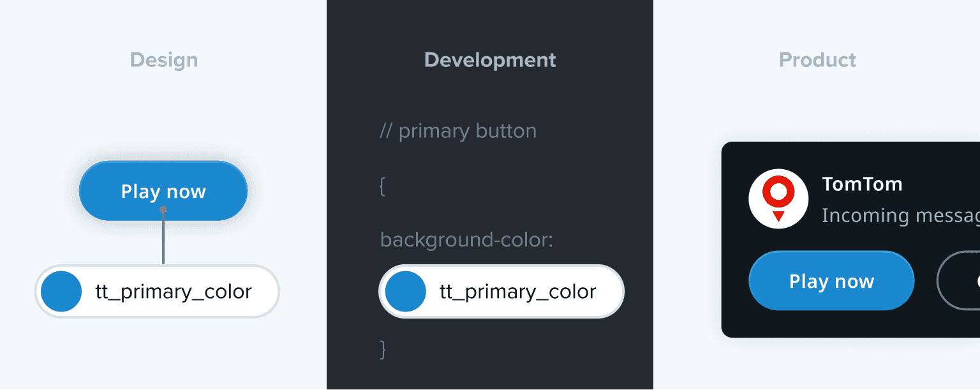Image resolution: width=980 pixels, height=390 pixels.
Task: Click the dark notification card's empty bottom area
Action: point(849,324)
